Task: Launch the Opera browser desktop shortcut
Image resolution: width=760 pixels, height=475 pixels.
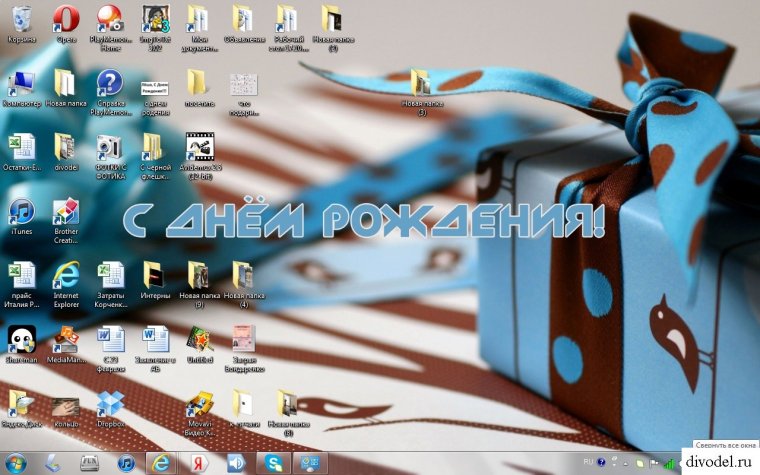Action: click(66, 19)
